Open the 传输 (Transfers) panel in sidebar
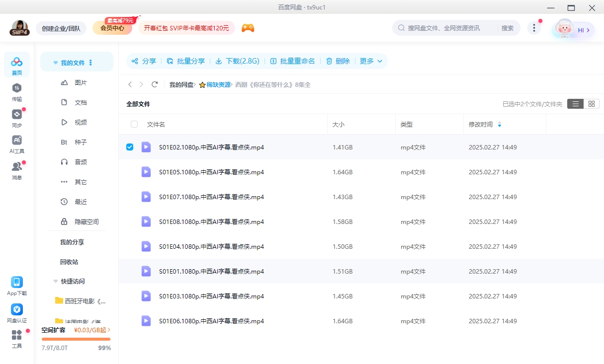 [17, 94]
